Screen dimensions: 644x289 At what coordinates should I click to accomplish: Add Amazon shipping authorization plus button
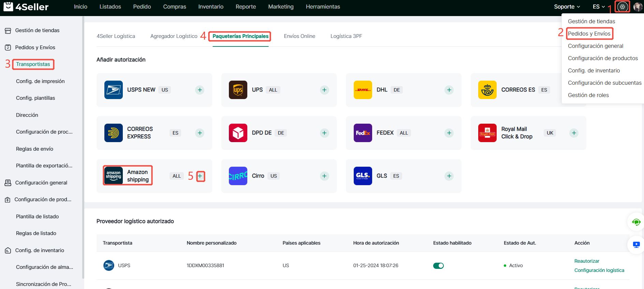(200, 176)
